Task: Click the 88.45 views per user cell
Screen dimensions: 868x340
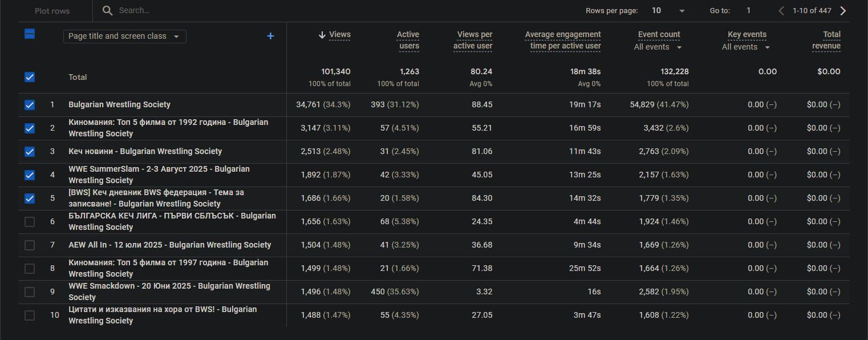Action: click(x=482, y=105)
